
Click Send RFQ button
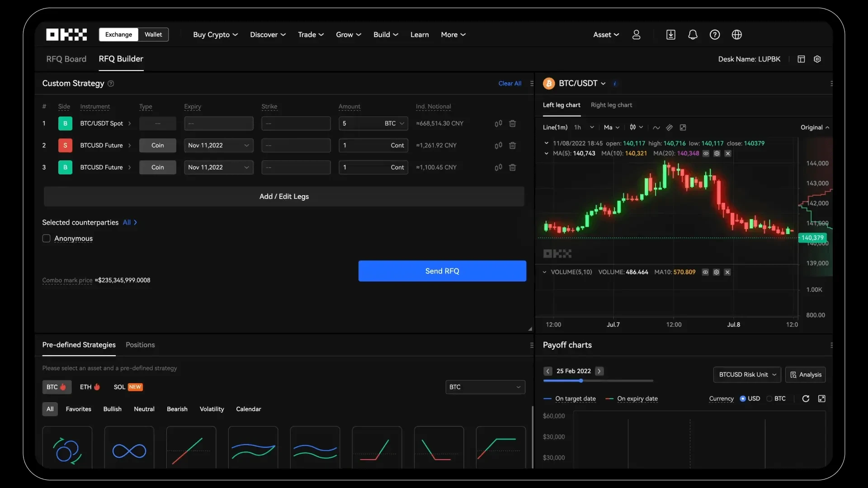[442, 271]
